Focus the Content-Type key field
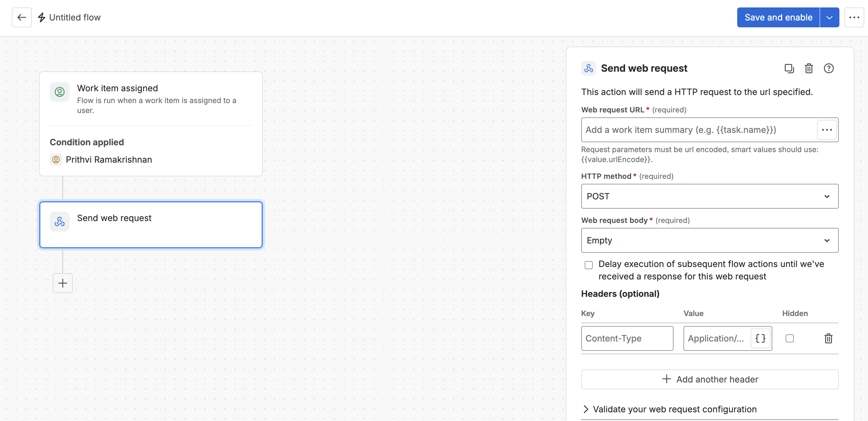 tap(627, 338)
